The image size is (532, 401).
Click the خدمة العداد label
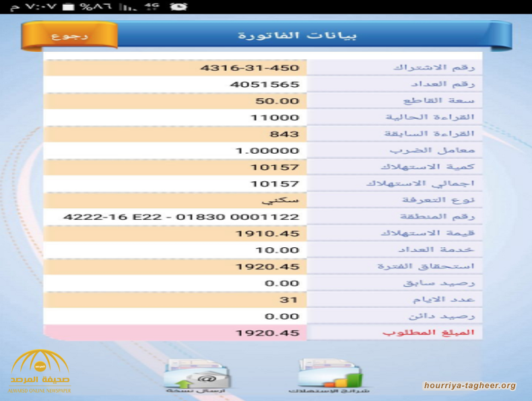tap(436, 250)
